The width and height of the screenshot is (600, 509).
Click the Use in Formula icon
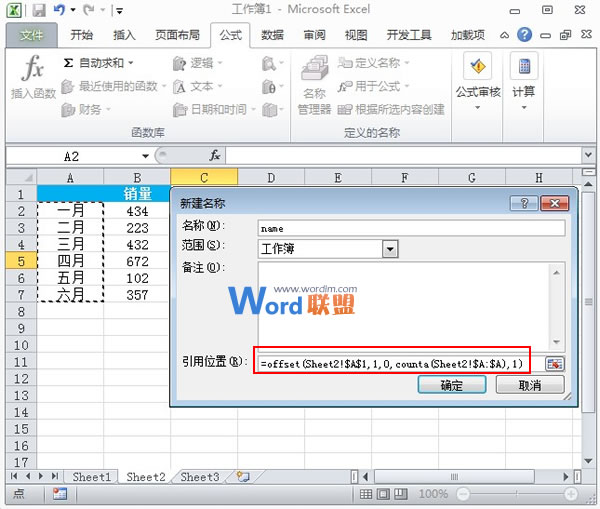345,86
